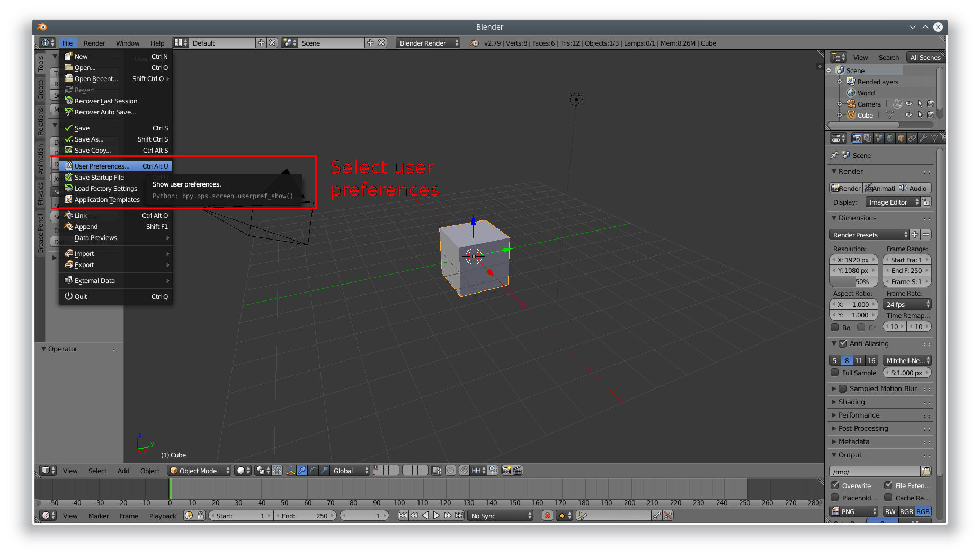Open the Object properties tab cube icon
980x557 pixels.
(x=901, y=138)
